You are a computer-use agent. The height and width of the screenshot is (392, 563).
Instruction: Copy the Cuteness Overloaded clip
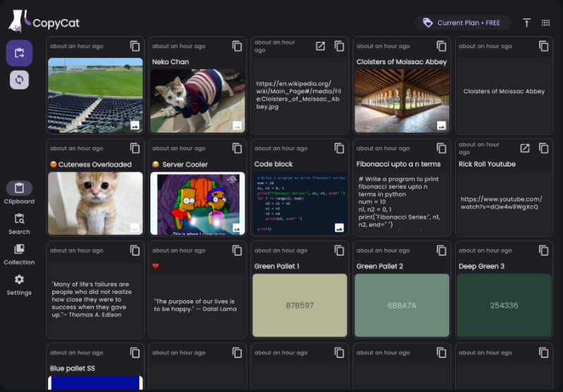[x=135, y=148]
